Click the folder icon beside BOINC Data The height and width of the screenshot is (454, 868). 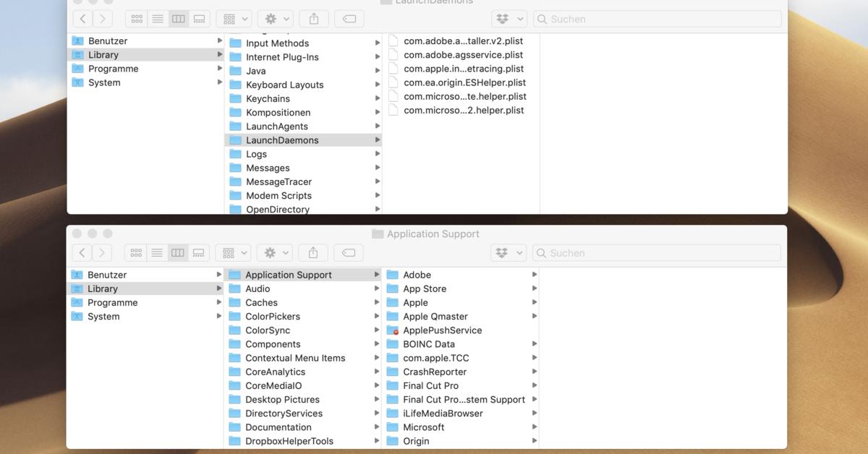pyautogui.click(x=393, y=344)
